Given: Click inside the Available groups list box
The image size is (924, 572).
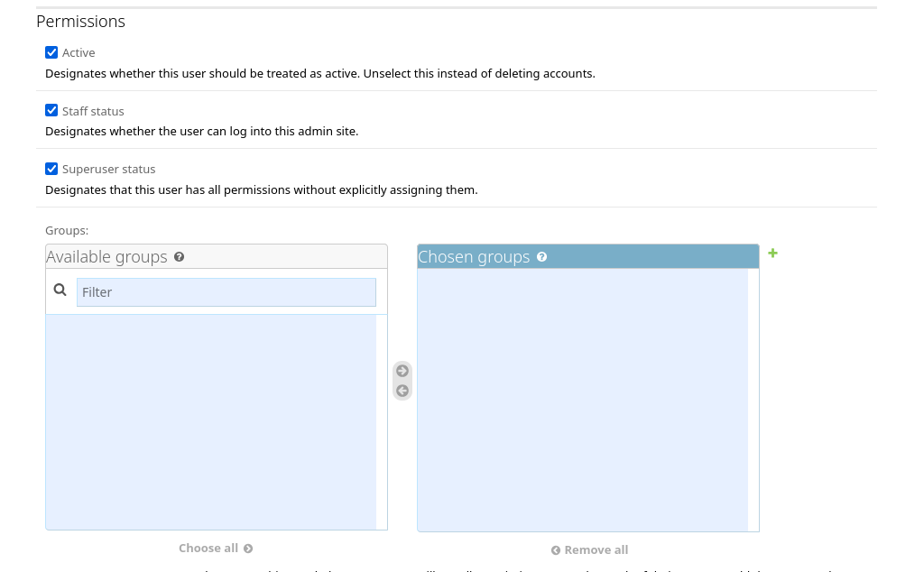Looking at the screenshot, I should tap(211, 422).
